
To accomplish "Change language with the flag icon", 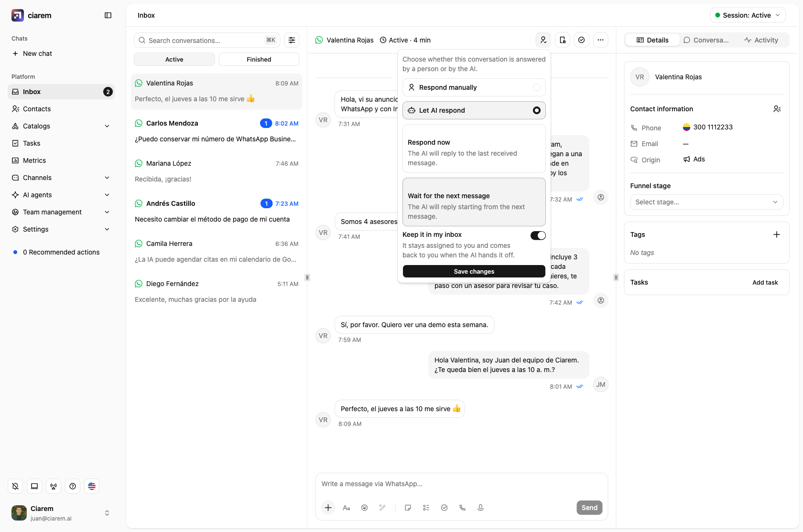I will [92, 486].
